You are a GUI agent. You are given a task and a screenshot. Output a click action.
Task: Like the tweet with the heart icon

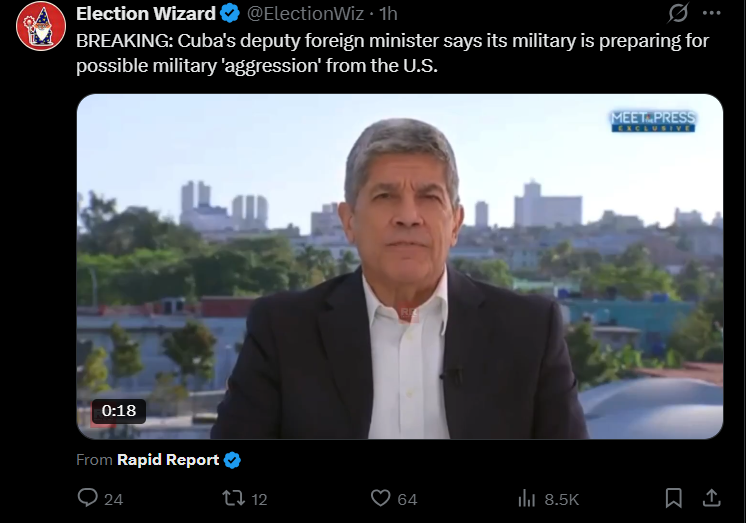click(380, 498)
